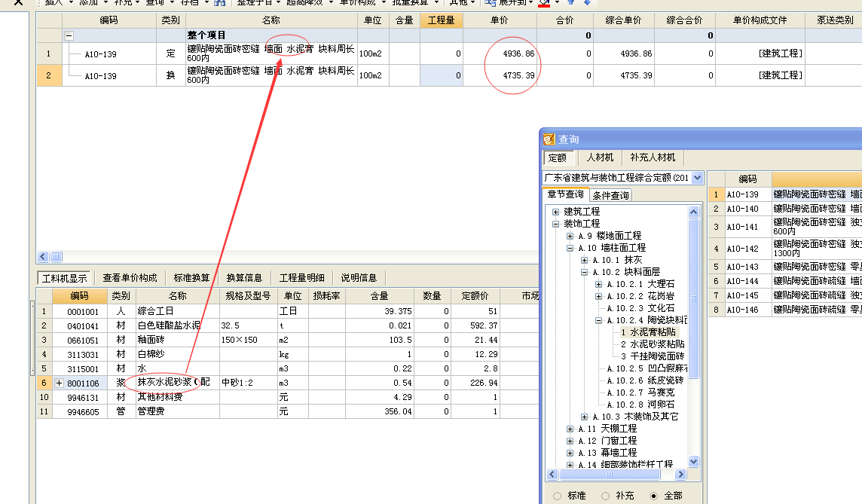Expand A.13 幕墙工程 node
Screen dimensions: 862x504
570,453
